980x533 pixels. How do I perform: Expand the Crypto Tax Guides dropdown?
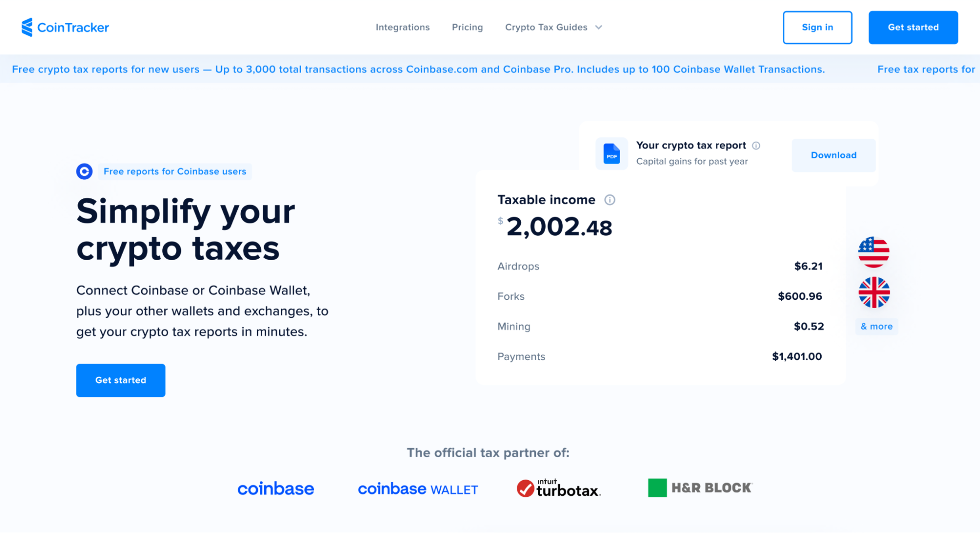[x=554, y=27]
